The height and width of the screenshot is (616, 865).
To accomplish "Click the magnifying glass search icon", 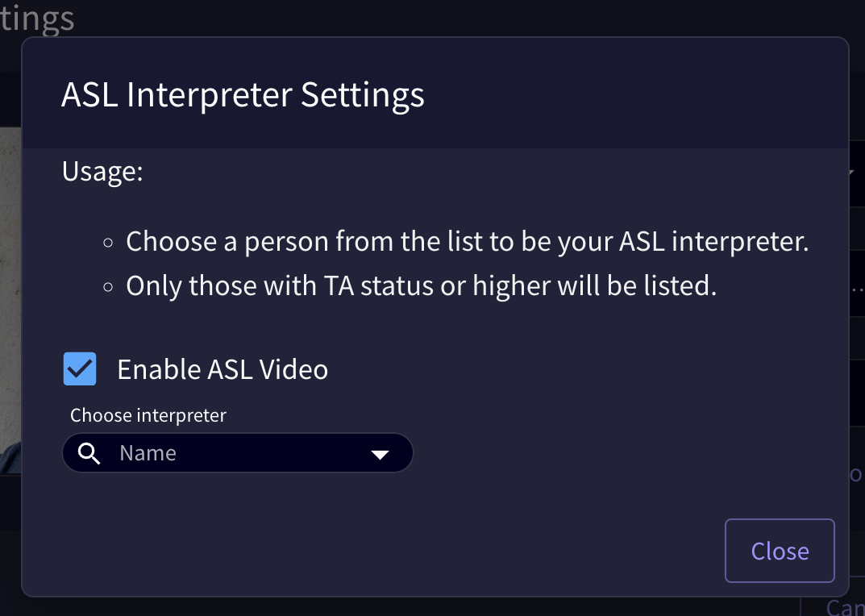I will pos(89,453).
